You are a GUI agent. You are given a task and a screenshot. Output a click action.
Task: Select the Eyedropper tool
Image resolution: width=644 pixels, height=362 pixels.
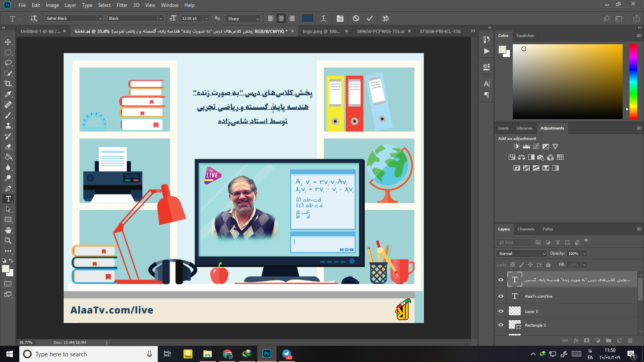(8, 94)
